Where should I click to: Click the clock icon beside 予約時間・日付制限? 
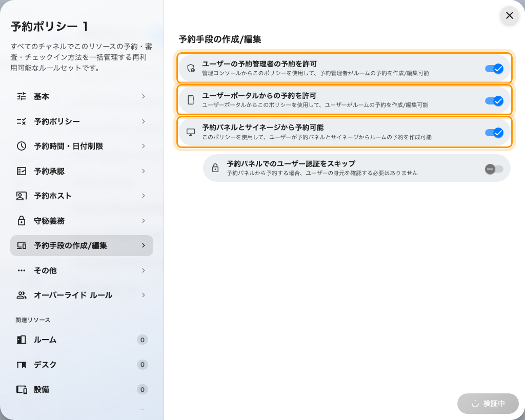(x=22, y=146)
